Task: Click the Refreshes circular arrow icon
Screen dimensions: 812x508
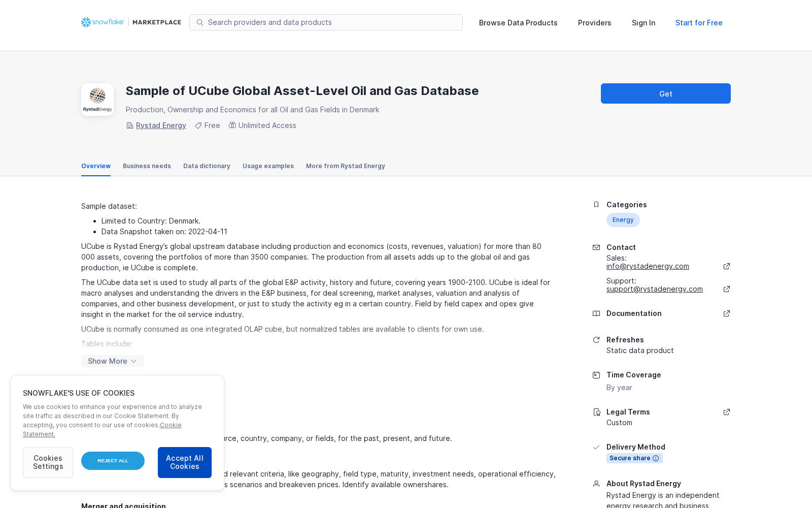Action: pyautogui.click(x=596, y=340)
